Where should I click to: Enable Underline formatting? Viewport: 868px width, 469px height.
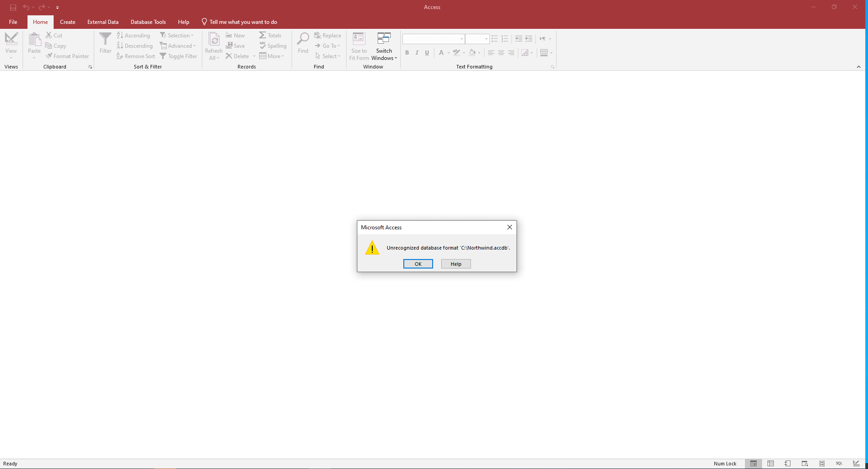coord(426,53)
